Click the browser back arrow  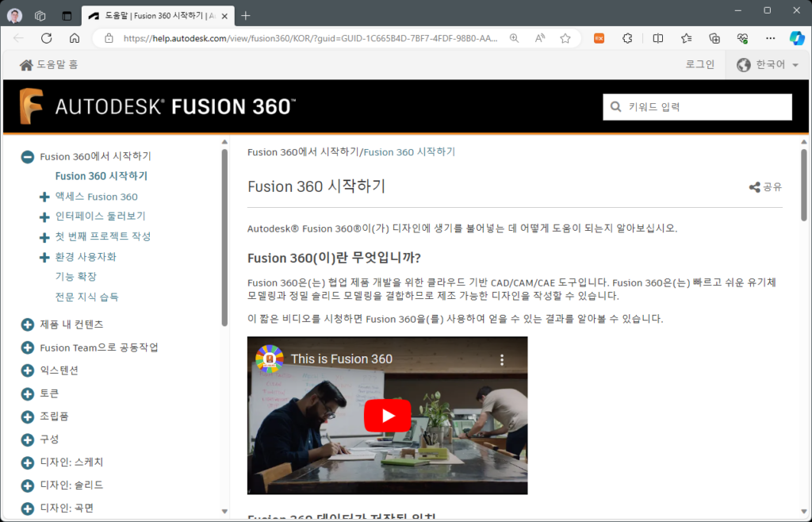coord(19,38)
